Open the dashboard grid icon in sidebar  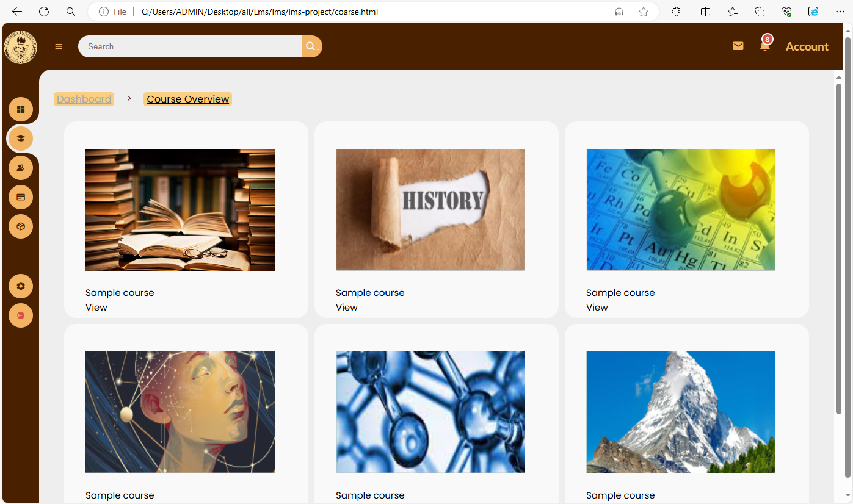pyautogui.click(x=21, y=109)
